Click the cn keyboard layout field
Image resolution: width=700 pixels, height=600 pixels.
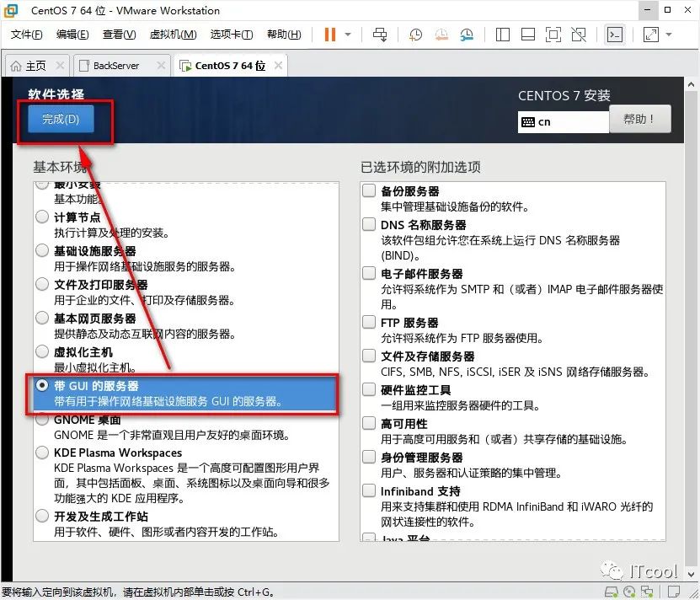(x=564, y=122)
